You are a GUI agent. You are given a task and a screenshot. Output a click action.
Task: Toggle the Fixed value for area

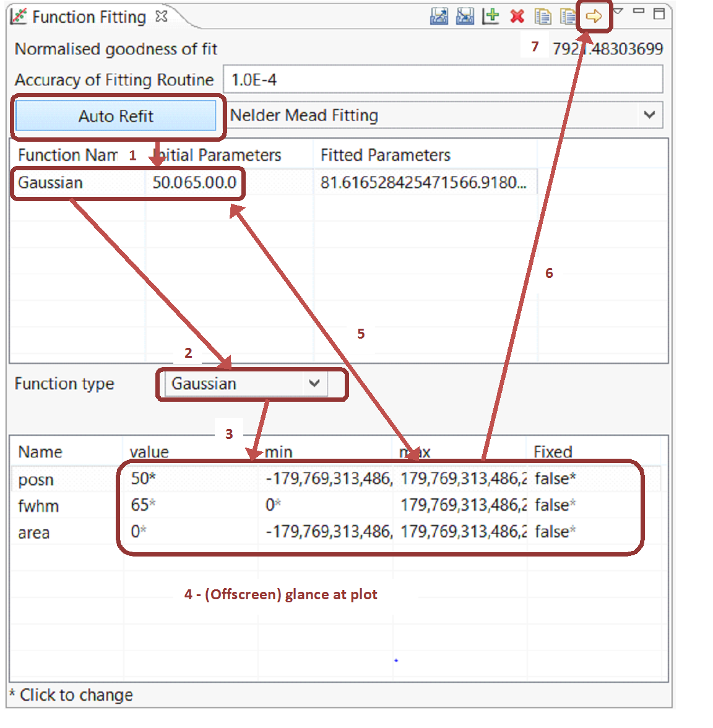pyautogui.click(x=555, y=532)
